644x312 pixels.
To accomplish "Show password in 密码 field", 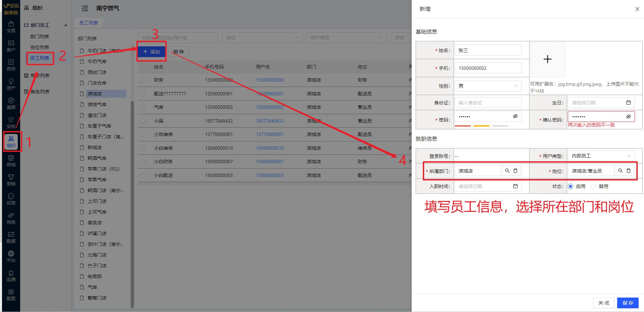I will pyautogui.click(x=515, y=116).
